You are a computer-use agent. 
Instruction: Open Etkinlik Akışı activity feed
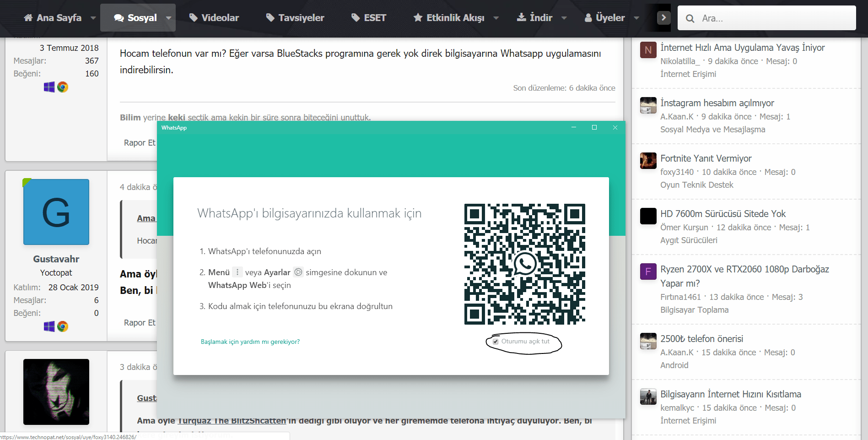coord(449,18)
